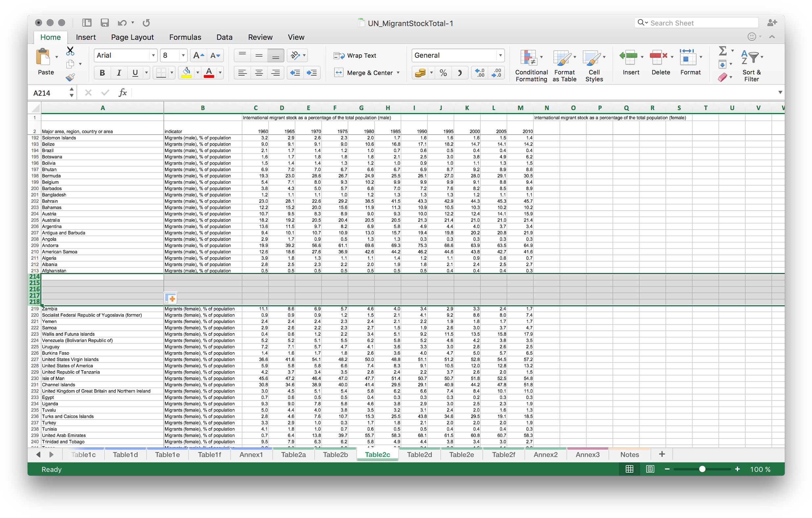Click the Cut scissors icon
This screenshot has width=812, height=518.
tap(70, 51)
